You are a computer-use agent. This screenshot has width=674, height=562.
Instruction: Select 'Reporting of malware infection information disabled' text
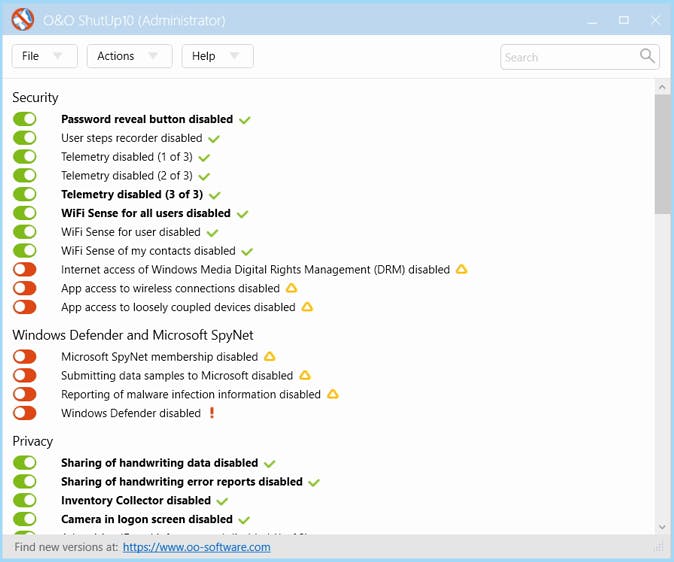coord(191,394)
